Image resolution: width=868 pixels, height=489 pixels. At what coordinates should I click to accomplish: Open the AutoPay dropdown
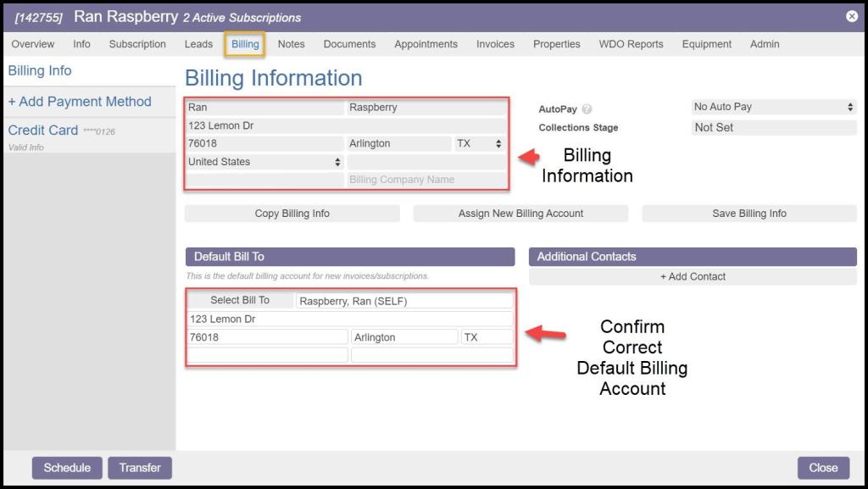point(773,107)
